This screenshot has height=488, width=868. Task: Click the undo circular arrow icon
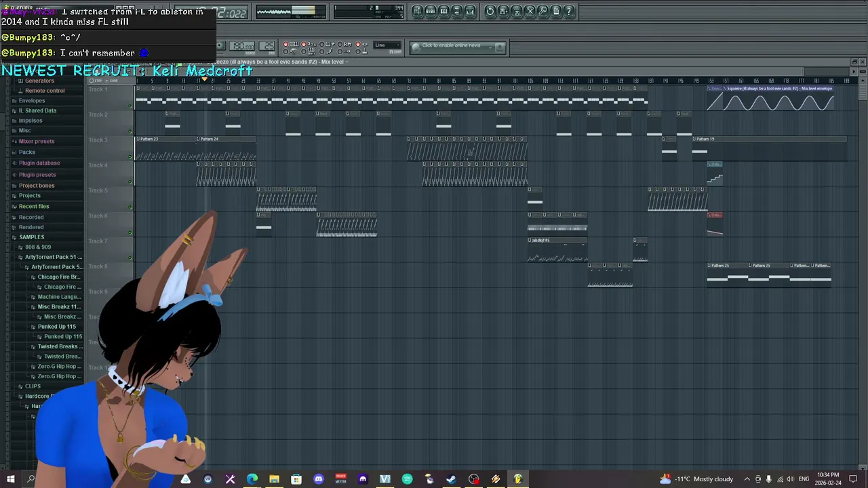(x=490, y=11)
